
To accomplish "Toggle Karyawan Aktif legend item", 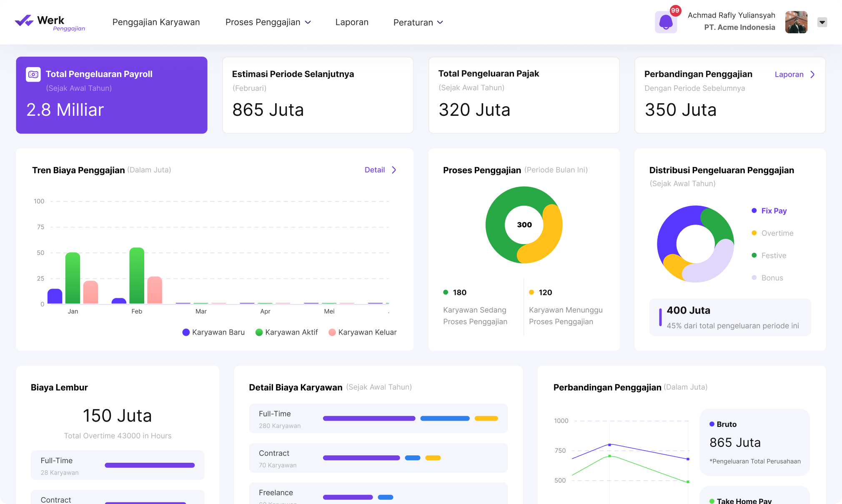I will pos(286,332).
